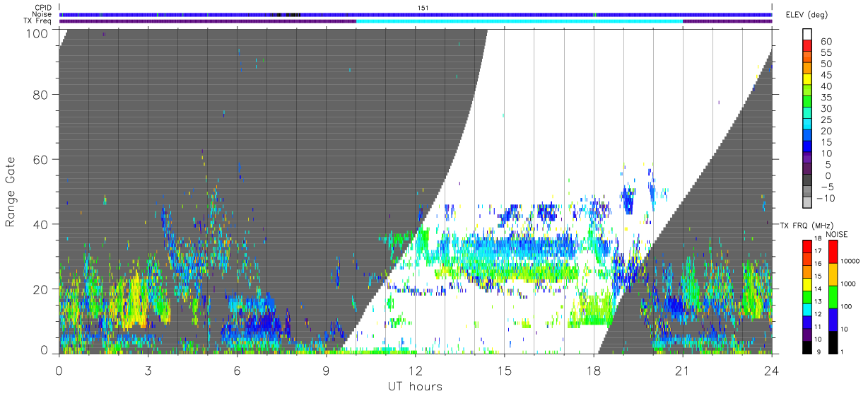
Task: Select the 9 tick label on UT hours axis
Action: coord(326,371)
